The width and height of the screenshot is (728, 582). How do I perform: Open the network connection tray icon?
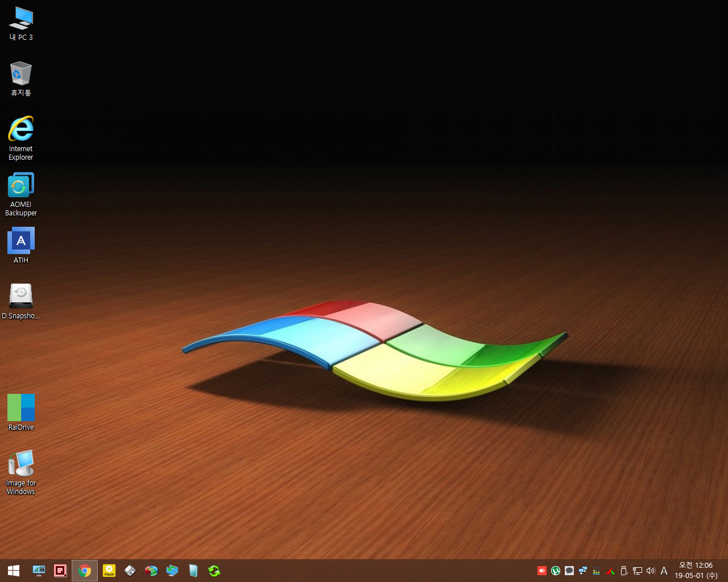pyautogui.click(x=638, y=571)
